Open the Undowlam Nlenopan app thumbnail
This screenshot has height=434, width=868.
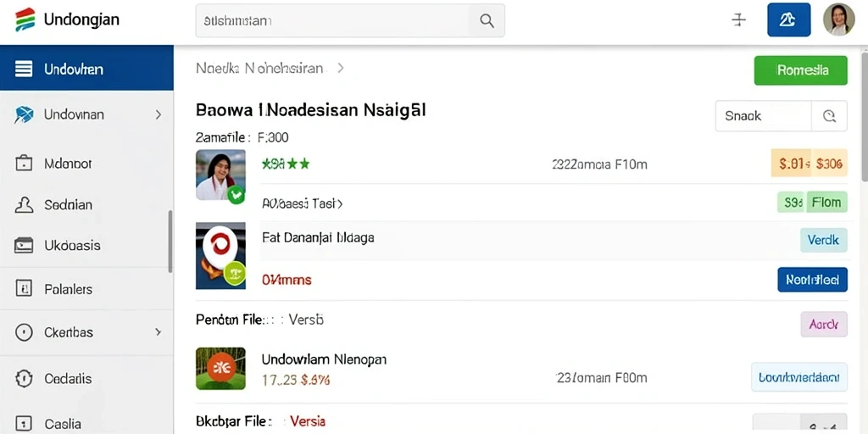tap(220, 368)
